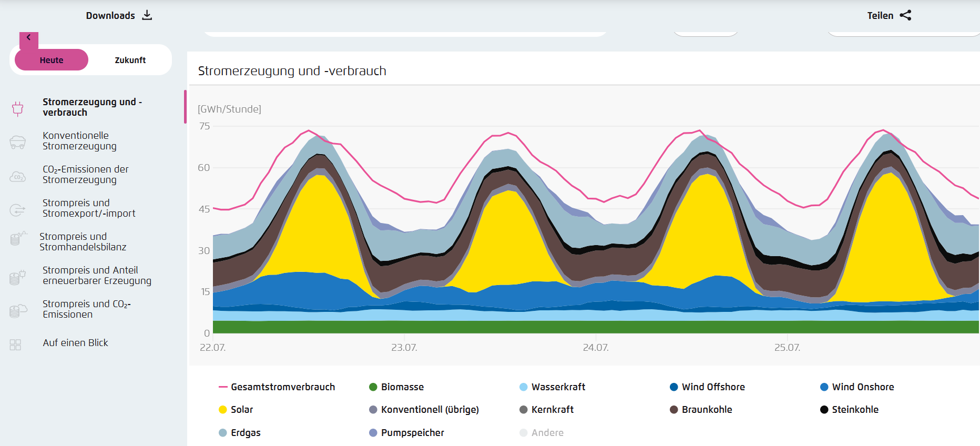
Task: Click the grid icon for Auf einen Blick
Action: (x=16, y=344)
